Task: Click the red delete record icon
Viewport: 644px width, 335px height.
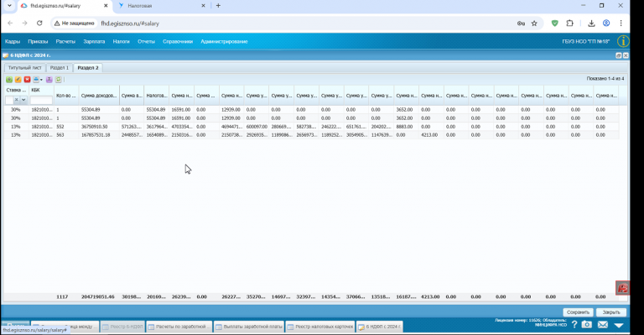Action: click(x=27, y=79)
